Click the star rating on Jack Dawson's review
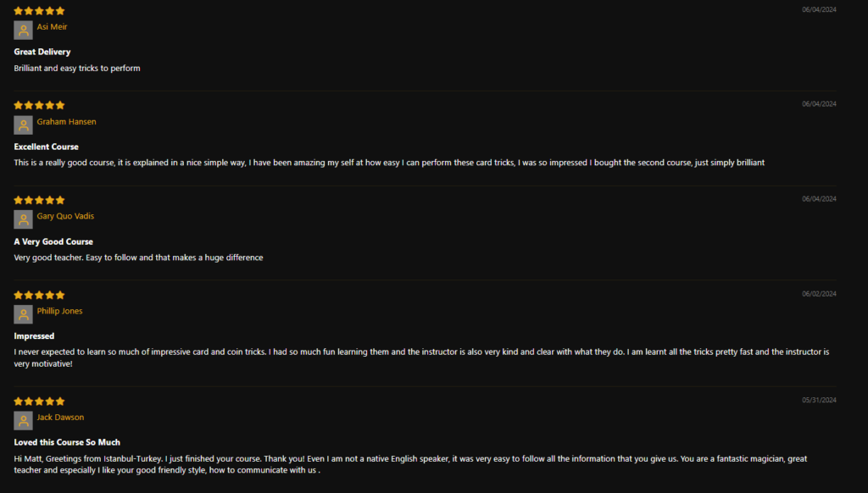This screenshot has height=493, width=868. point(39,402)
